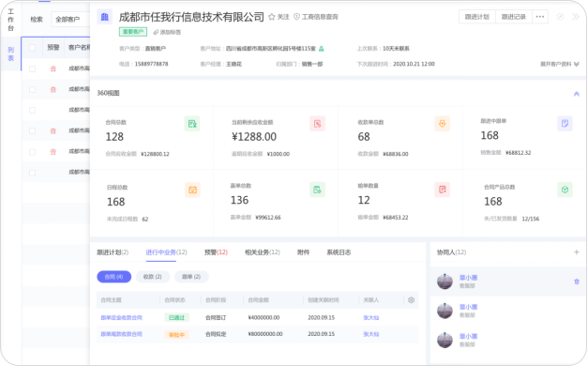Screen dimensions: 588x366
Task: Click 合同状态 column header
Action: tap(174, 300)
